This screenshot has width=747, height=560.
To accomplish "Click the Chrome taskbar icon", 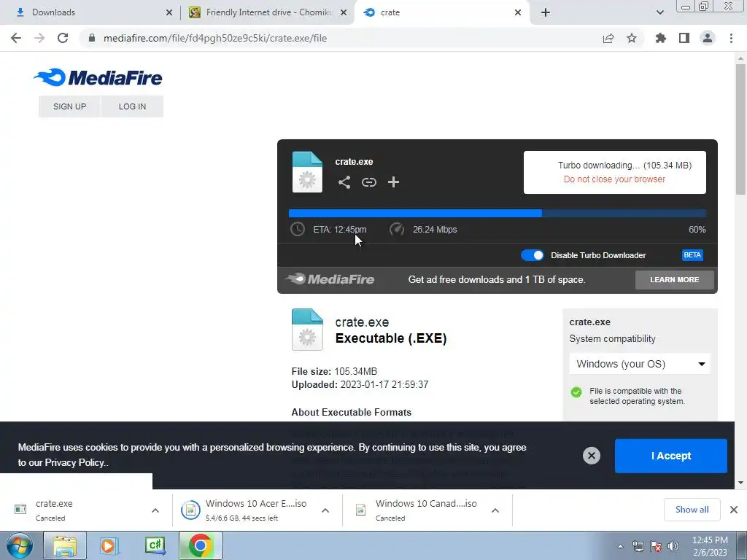I will pyautogui.click(x=201, y=545).
